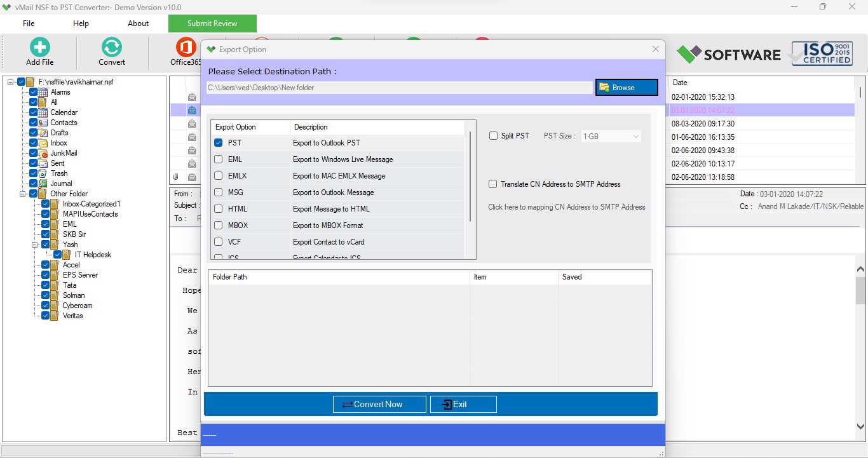The image size is (868, 458).
Task: Uncheck the PST export option
Action: coord(219,143)
